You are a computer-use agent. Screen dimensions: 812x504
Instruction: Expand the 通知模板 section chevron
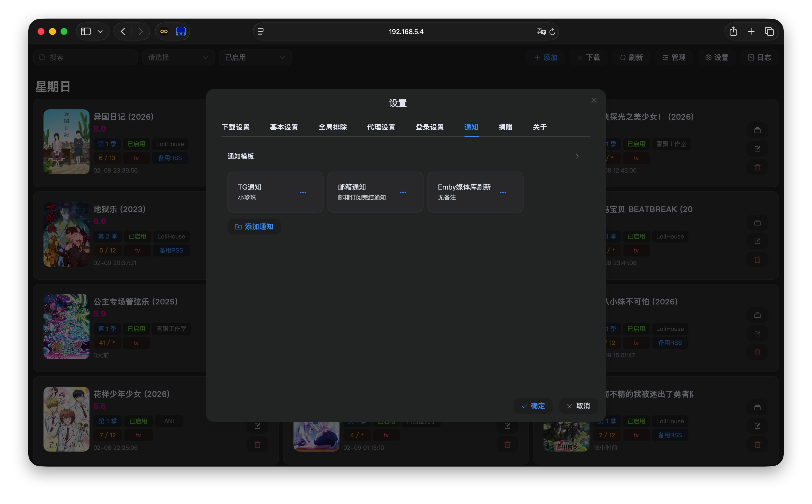tap(577, 156)
